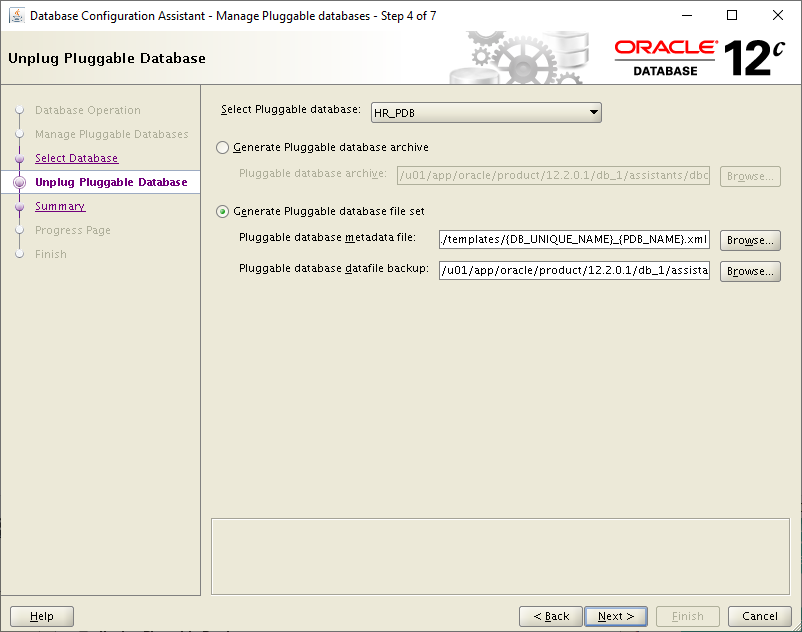Close the Database Configuration Assistant window
Screen dimensions: 802x632
tap(778, 15)
